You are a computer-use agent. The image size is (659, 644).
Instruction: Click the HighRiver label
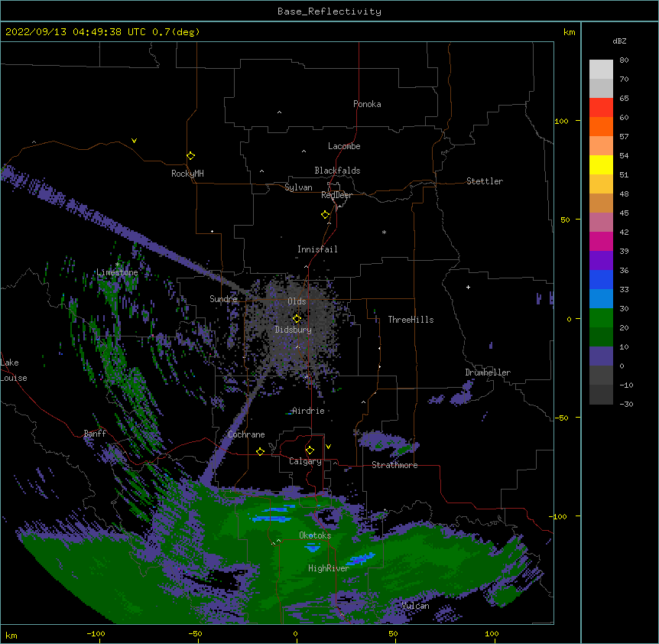point(329,568)
